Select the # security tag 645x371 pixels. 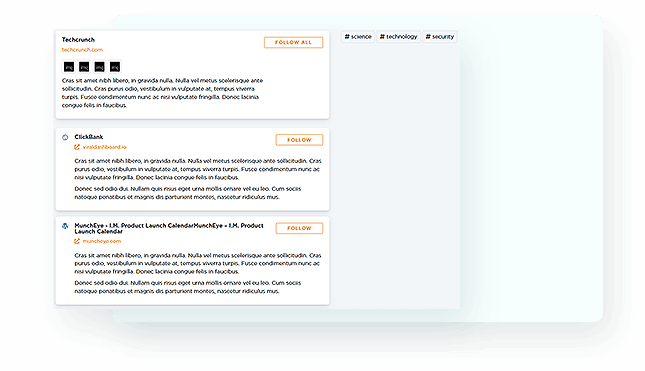coord(440,37)
